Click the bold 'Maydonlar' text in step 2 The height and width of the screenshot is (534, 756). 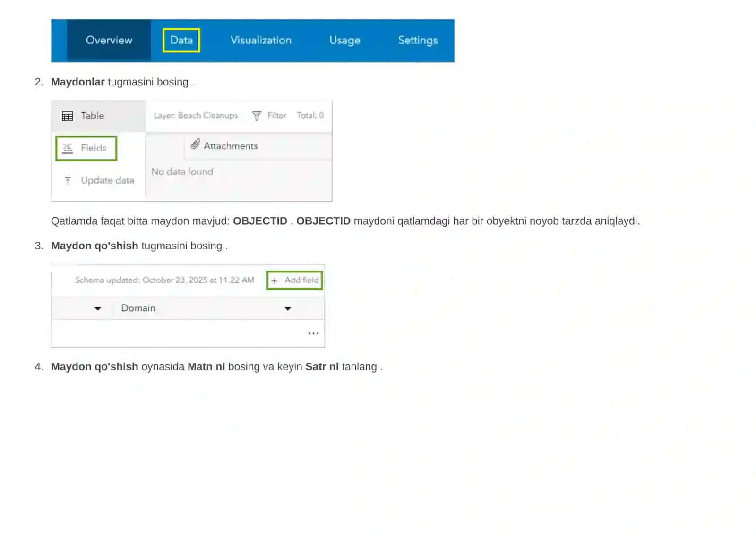(x=77, y=82)
